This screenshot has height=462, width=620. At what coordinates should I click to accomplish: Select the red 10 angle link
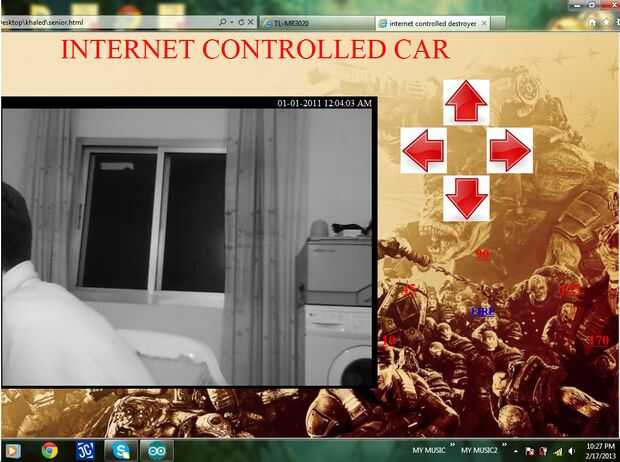coord(389,340)
